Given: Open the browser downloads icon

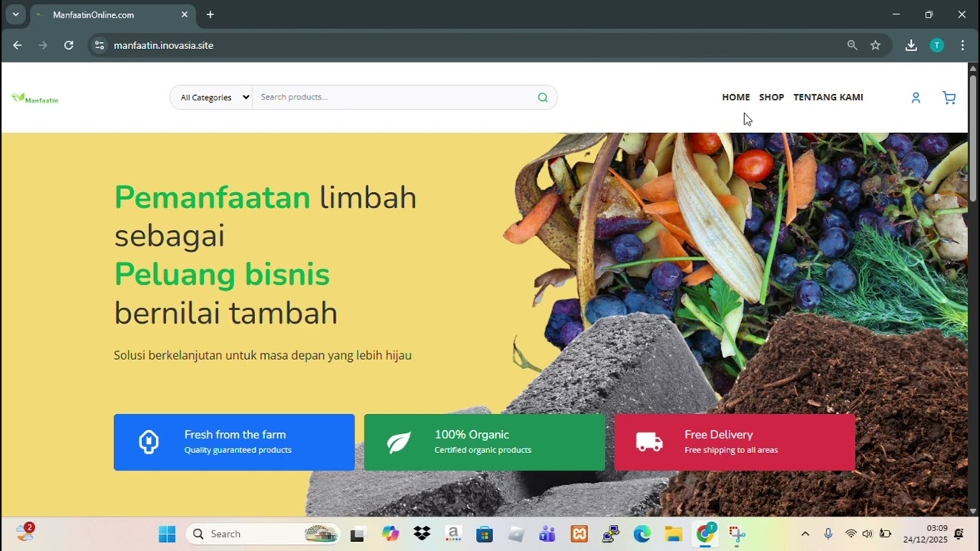Looking at the screenshot, I should (911, 45).
